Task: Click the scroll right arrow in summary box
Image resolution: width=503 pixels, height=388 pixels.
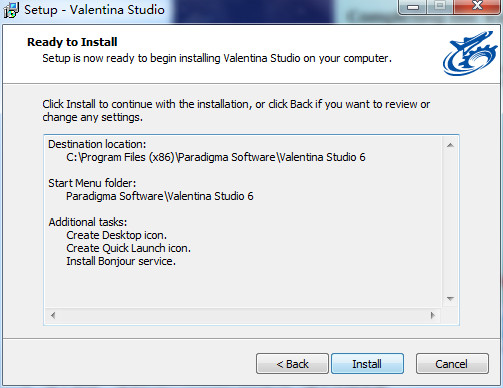Action: click(x=433, y=315)
